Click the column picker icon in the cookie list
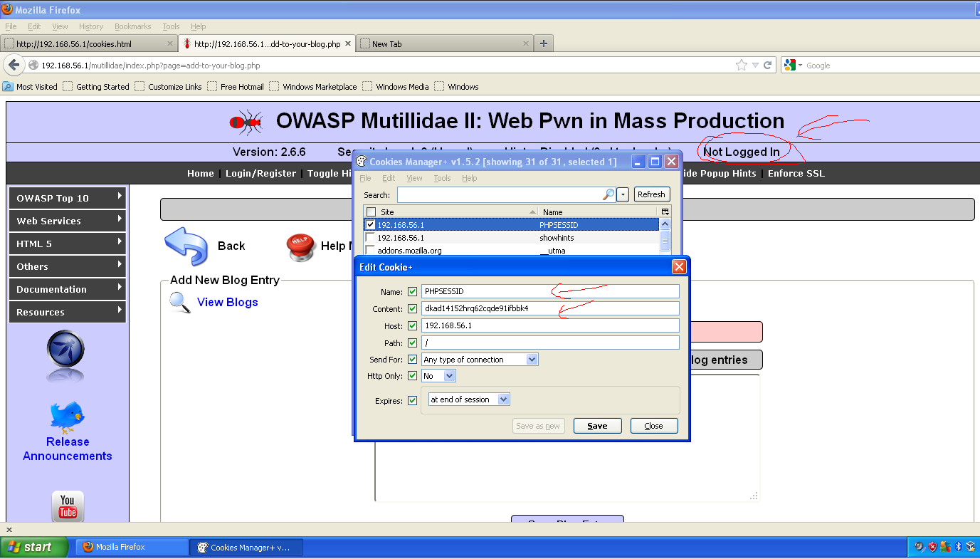Screen dimensions: 980x559 [x=665, y=211]
